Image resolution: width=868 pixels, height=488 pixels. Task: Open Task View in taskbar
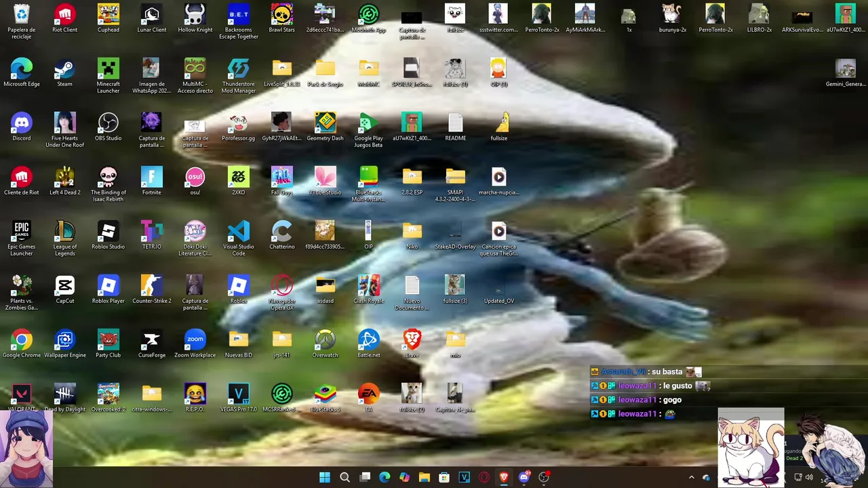365,477
